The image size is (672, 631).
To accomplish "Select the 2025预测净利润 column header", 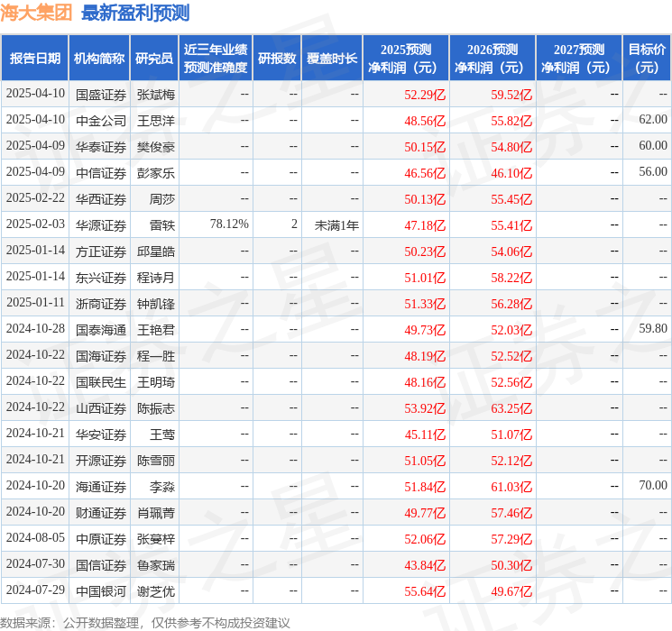I will pyautogui.click(x=405, y=59).
